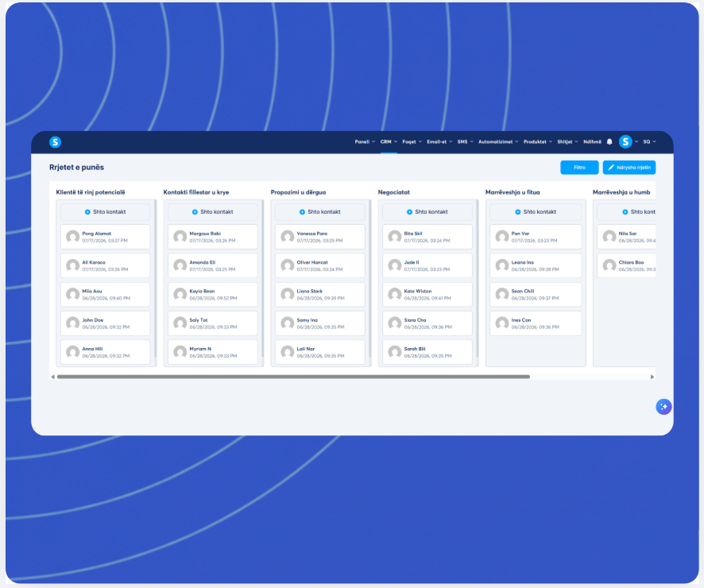Image resolution: width=704 pixels, height=588 pixels.
Task: Click the horizontal scrollbar thumb
Action: pos(294,377)
